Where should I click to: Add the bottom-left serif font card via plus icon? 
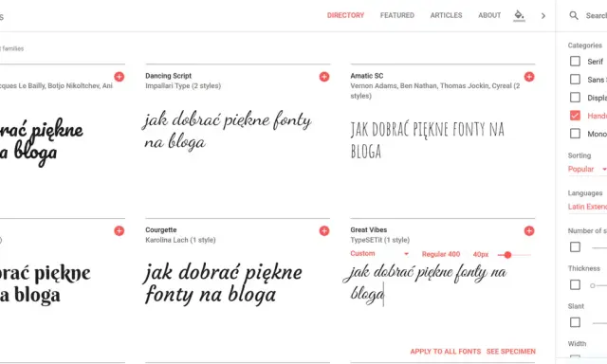pyautogui.click(x=120, y=231)
